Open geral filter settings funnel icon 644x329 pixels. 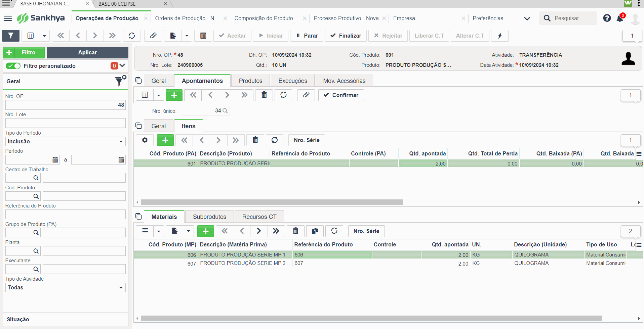pos(120,81)
